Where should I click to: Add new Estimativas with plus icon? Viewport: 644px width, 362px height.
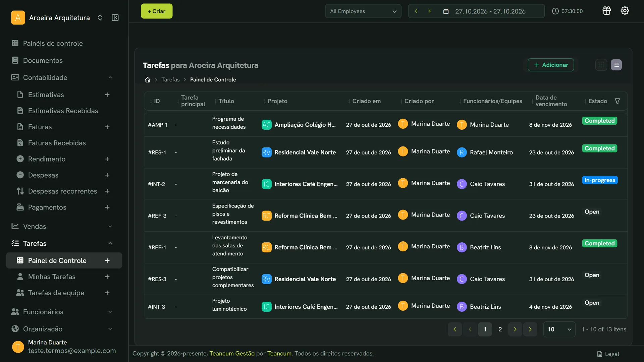(107, 95)
